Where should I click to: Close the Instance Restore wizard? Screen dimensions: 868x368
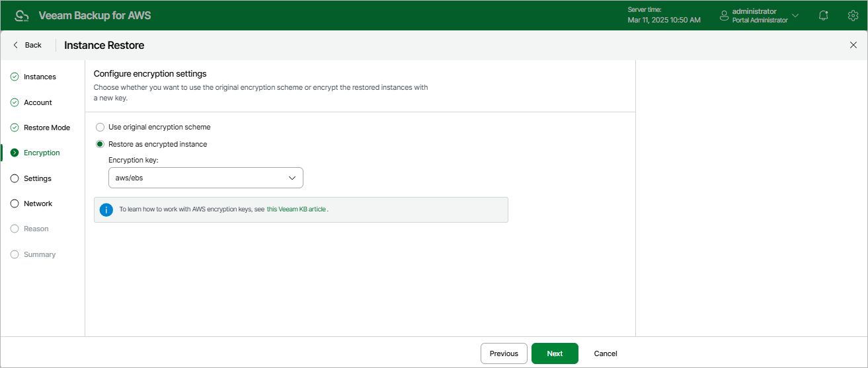coord(853,45)
